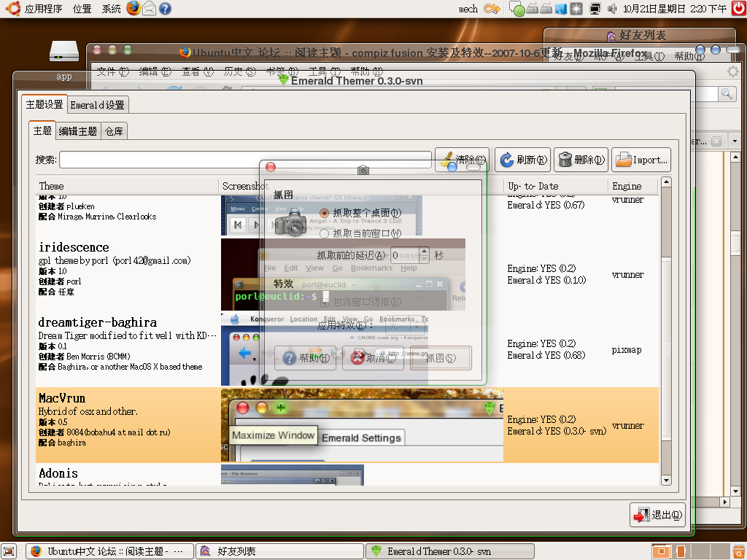
Task: Select the dreamtiger-baghira theme row
Action: (347, 349)
